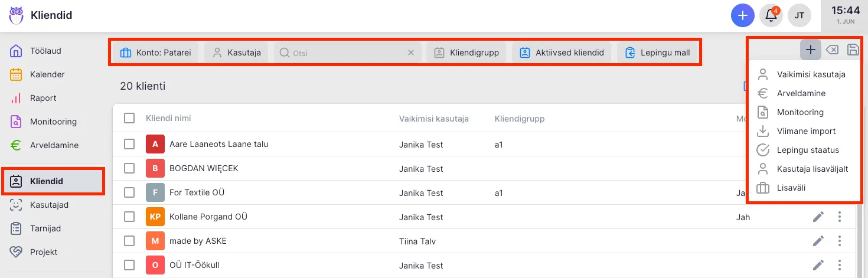The width and height of the screenshot is (868, 278).
Task: Click pencil edit icon for Kollane Porgand OÜ
Action: pyautogui.click(x=818, y=217)
